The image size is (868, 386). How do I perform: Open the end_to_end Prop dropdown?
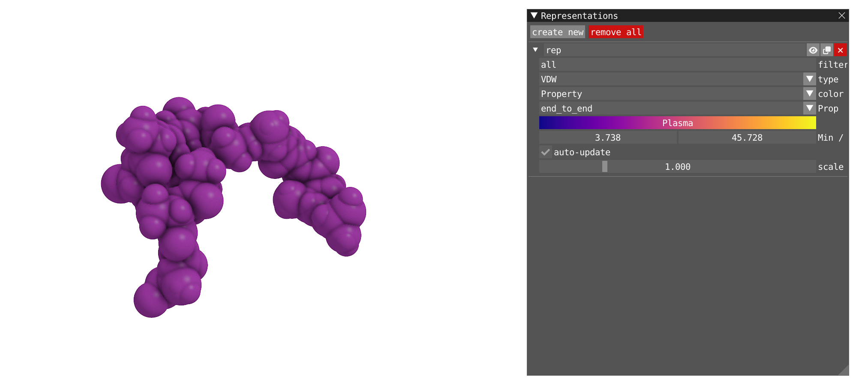click(x=809, y=109)
